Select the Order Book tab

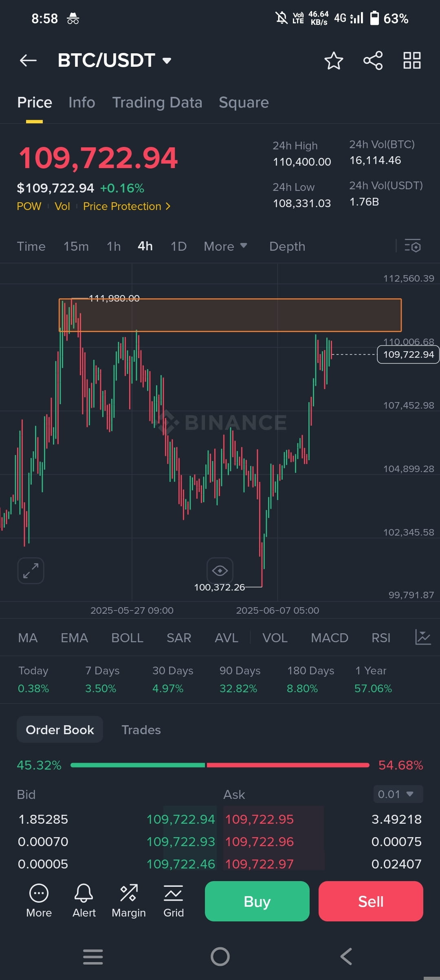click(x=60, y=730)
